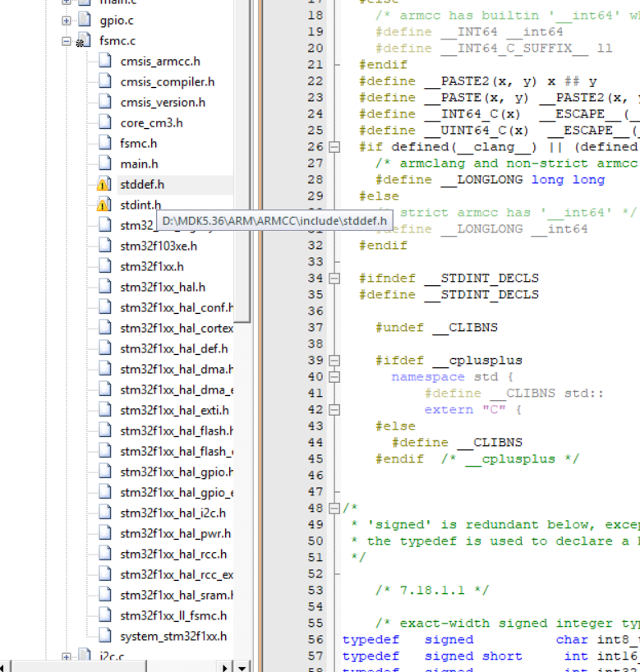
Task: Collapse code fold at line 42
Action: coord(334,410)
